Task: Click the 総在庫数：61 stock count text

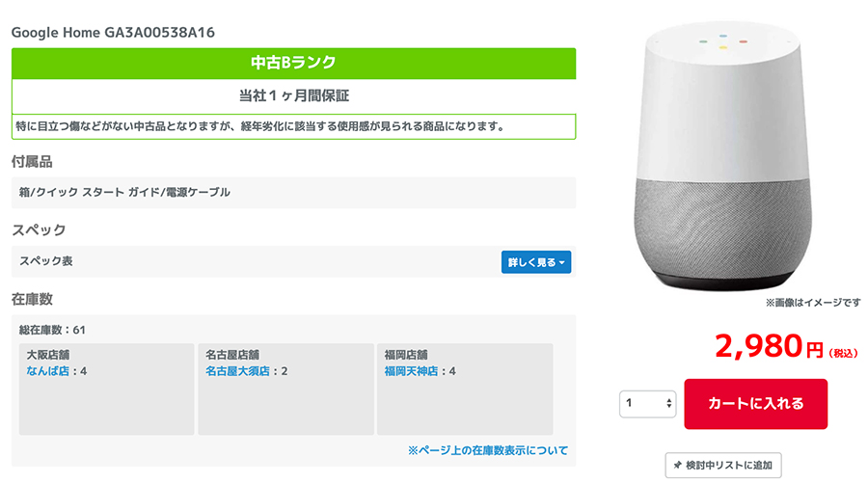Action: [x=52, y=331]
